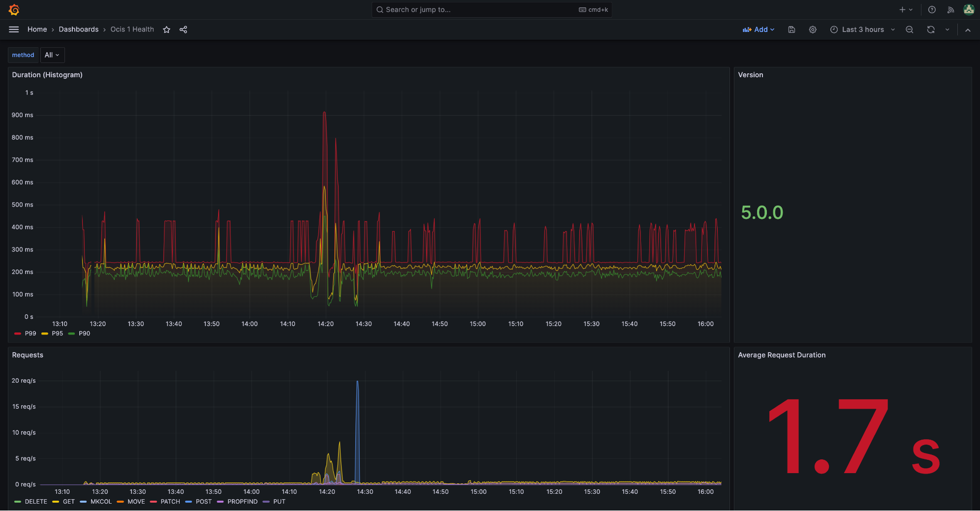Toggle the PROPFIND series visibility

click(242, 502)
